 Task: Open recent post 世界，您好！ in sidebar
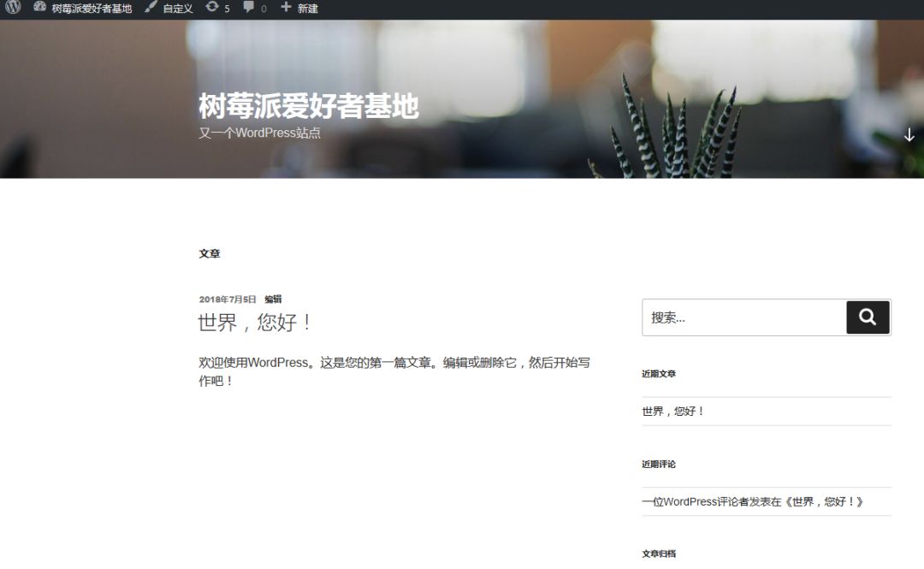coord(673,411)
